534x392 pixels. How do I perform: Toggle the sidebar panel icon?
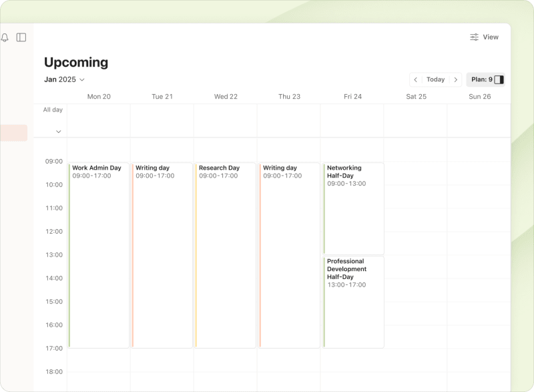coord(21,37)
